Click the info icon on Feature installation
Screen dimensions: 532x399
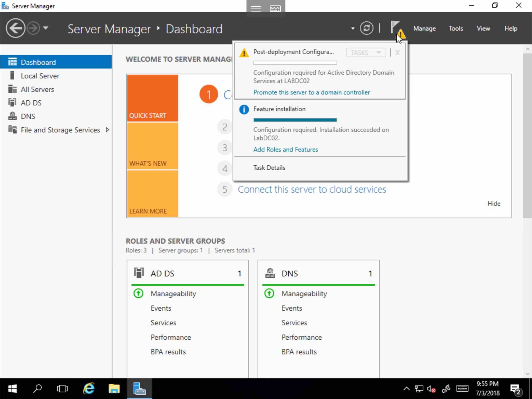pos(244,109)
